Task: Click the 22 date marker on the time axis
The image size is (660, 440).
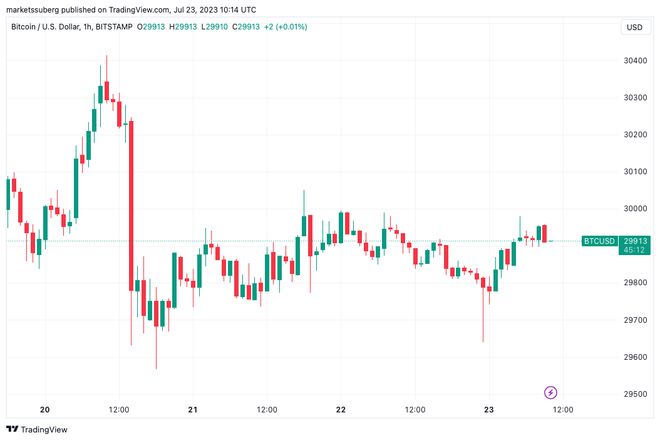Action: (341, 410)
